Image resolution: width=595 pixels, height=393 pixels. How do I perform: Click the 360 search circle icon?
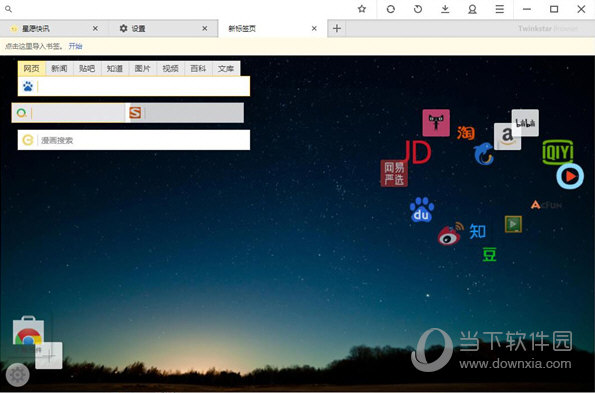22,113
